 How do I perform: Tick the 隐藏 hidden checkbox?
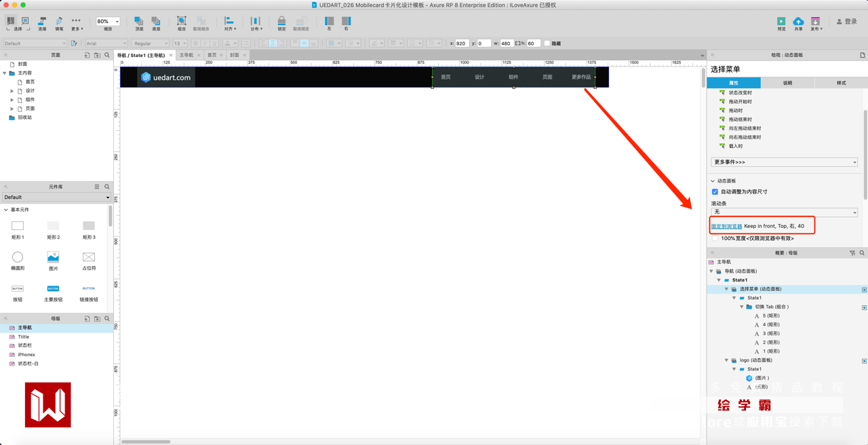click(x=547, y=43)
